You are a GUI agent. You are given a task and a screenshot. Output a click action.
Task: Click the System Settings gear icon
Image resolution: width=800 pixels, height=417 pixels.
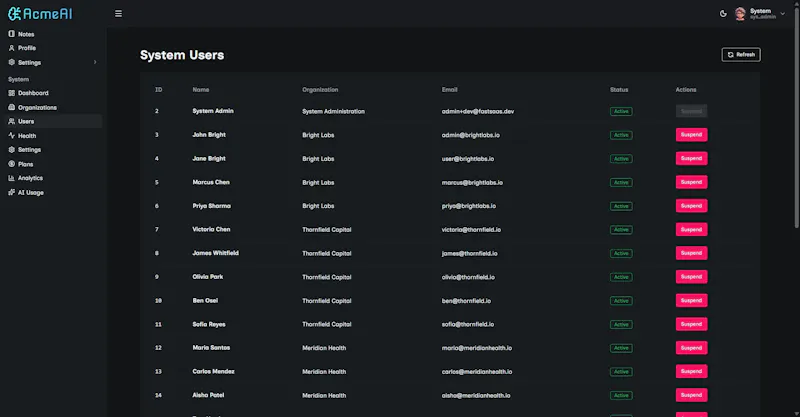tap(11, 150)
